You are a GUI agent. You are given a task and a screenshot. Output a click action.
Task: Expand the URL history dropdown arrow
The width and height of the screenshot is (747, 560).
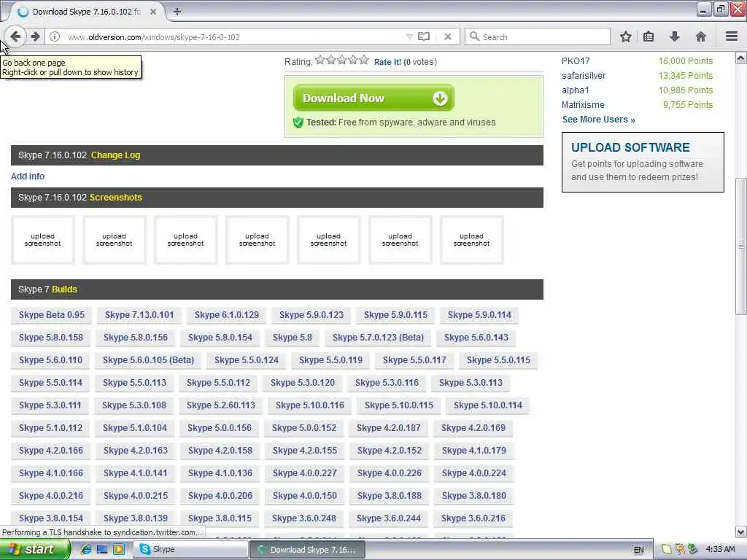point(409,37)
